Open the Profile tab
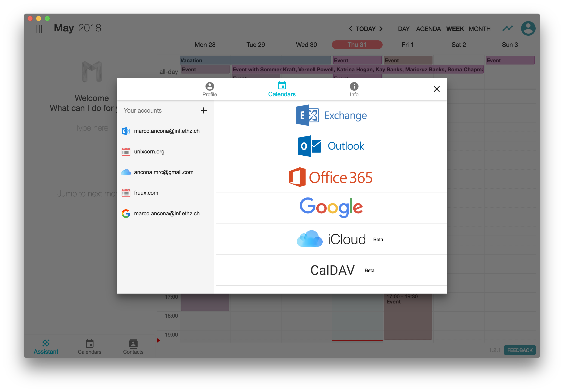Screen dimensions: 564x392 click(x=210, y=90)
